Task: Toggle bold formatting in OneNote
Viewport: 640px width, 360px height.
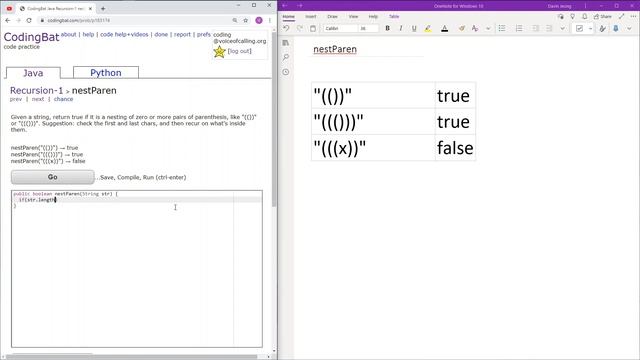Action: point(387,29)
